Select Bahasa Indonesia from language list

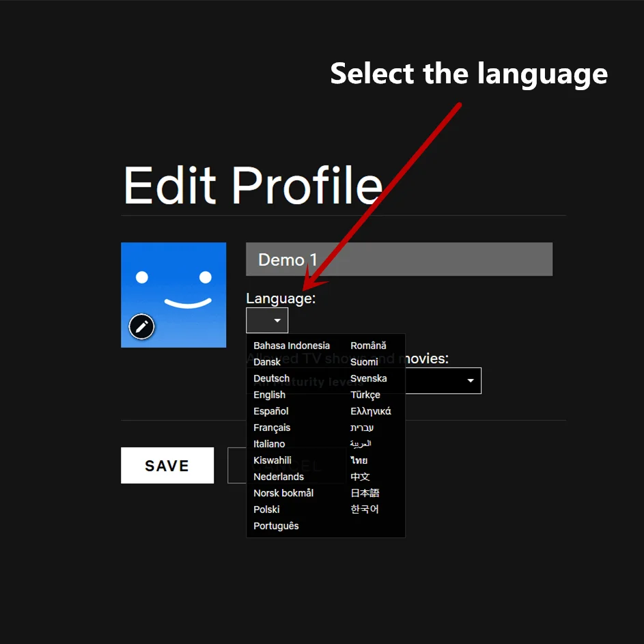click(292, 346)
